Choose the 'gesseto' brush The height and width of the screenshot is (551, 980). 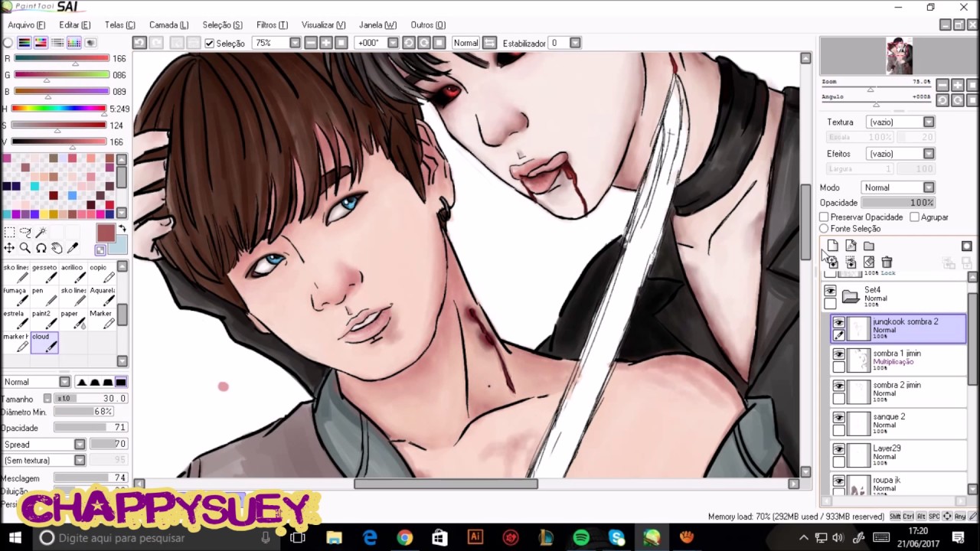coord(44,273)
